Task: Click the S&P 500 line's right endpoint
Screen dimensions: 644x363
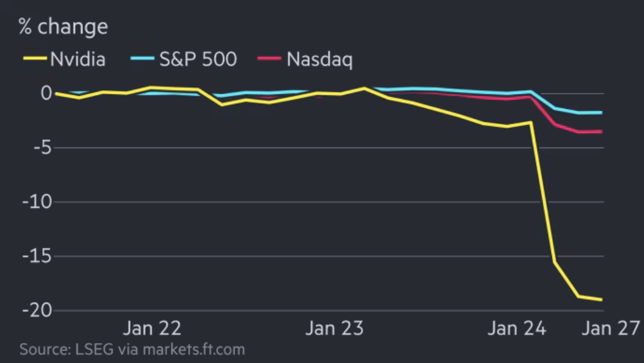Action: pos(602,112)
